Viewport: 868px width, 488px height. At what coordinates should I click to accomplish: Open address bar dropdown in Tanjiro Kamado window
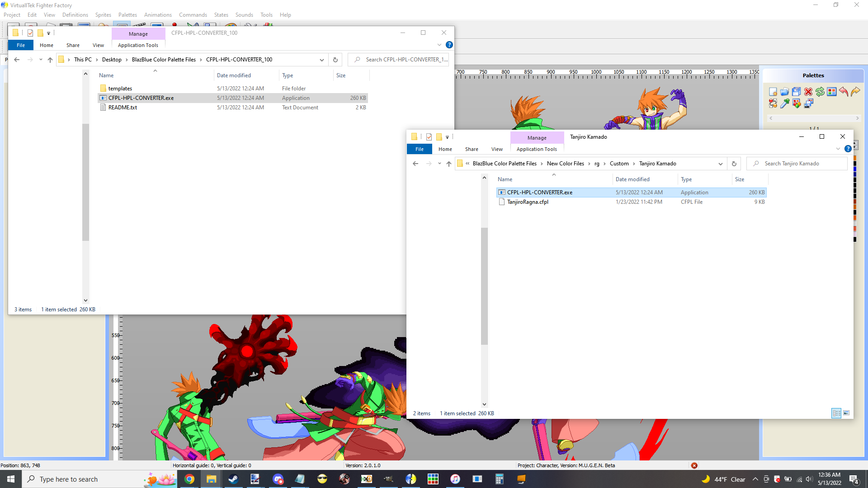pos(720,164)
